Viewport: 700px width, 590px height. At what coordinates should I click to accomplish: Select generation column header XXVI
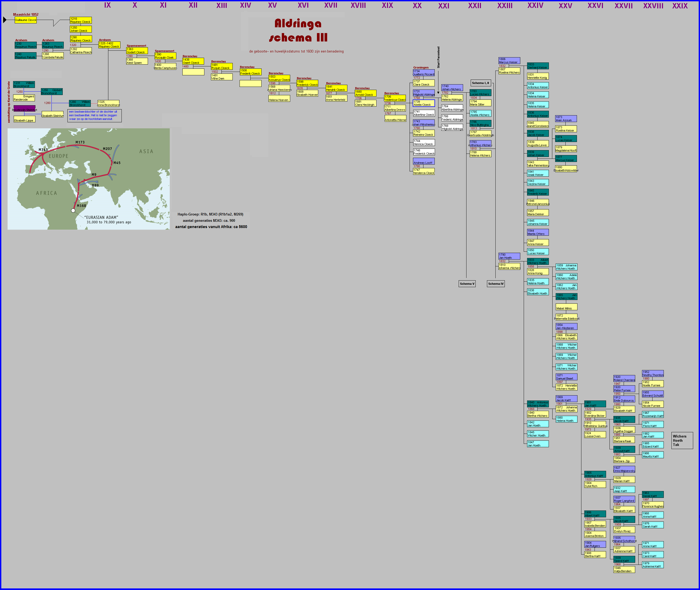tap(595, 6)
